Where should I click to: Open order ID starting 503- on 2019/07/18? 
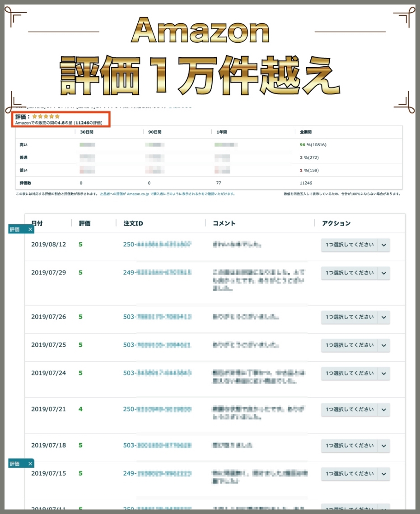click(157, 445)
